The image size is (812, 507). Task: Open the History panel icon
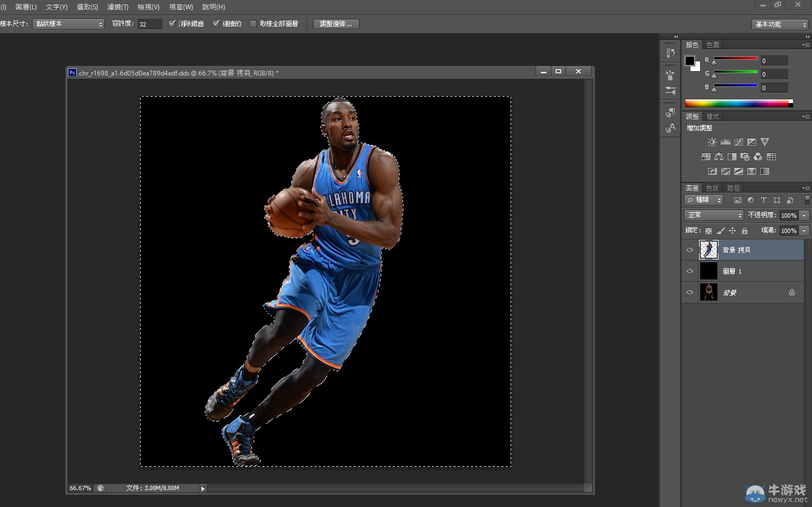tap(670, 53)
